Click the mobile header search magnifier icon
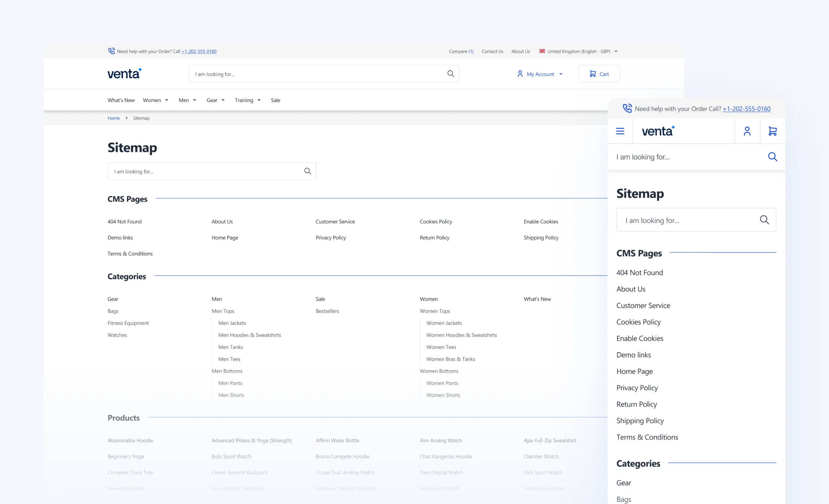The width and height of the screenshot is (829, 504). (x=772, y=157)
